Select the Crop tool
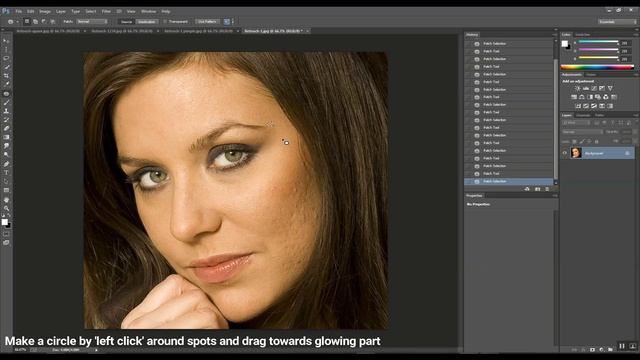The width and height of the screenshot is (640, 360). point(6,76)
